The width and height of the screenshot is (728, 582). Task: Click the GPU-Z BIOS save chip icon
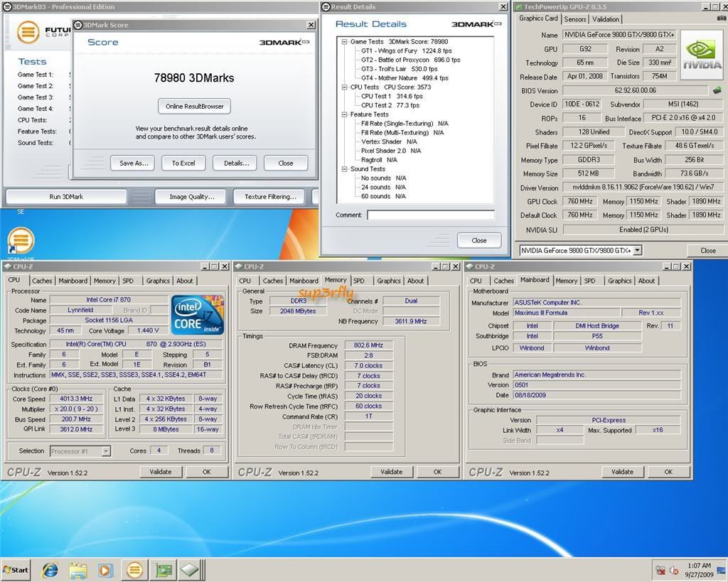tap(717, 91)
